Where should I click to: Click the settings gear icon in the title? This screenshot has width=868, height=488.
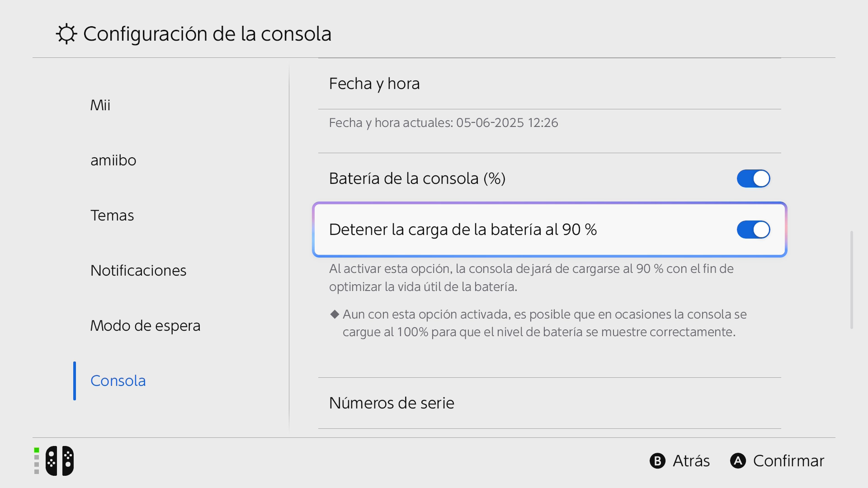click(x=66, y=34)
